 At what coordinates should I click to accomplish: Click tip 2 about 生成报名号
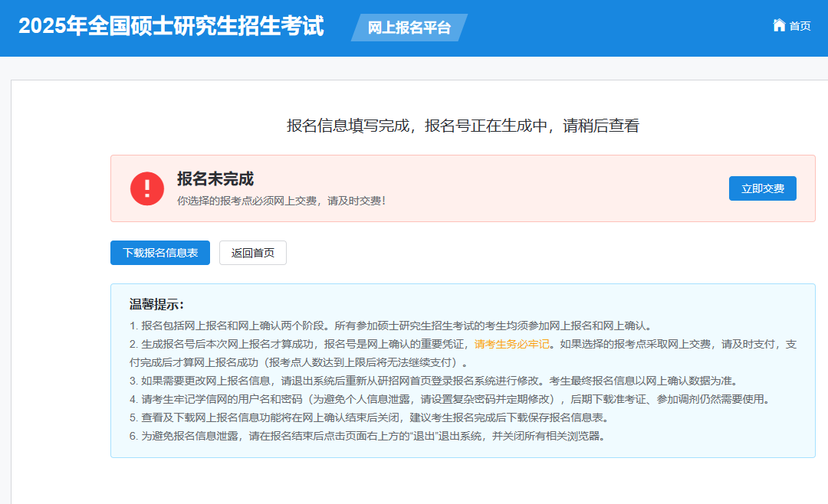tap(345, 344)
